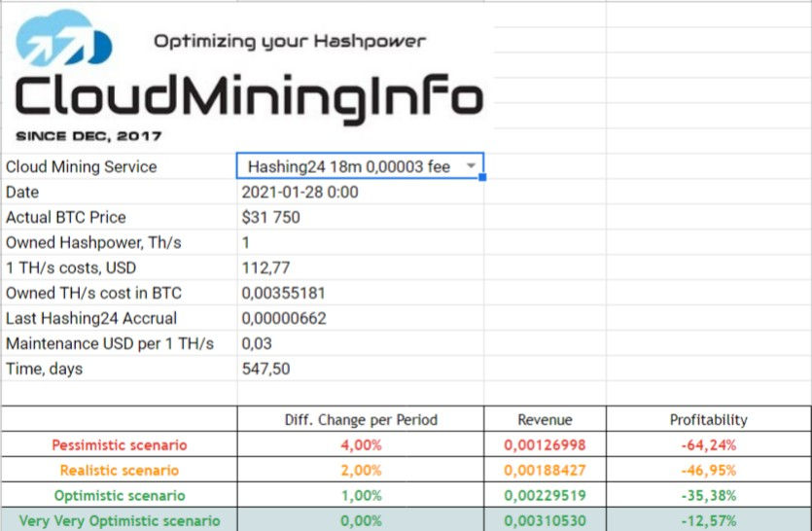Select the '1 TH/s costs, USD' label
812x531 pixels.
tap(71, 267)
